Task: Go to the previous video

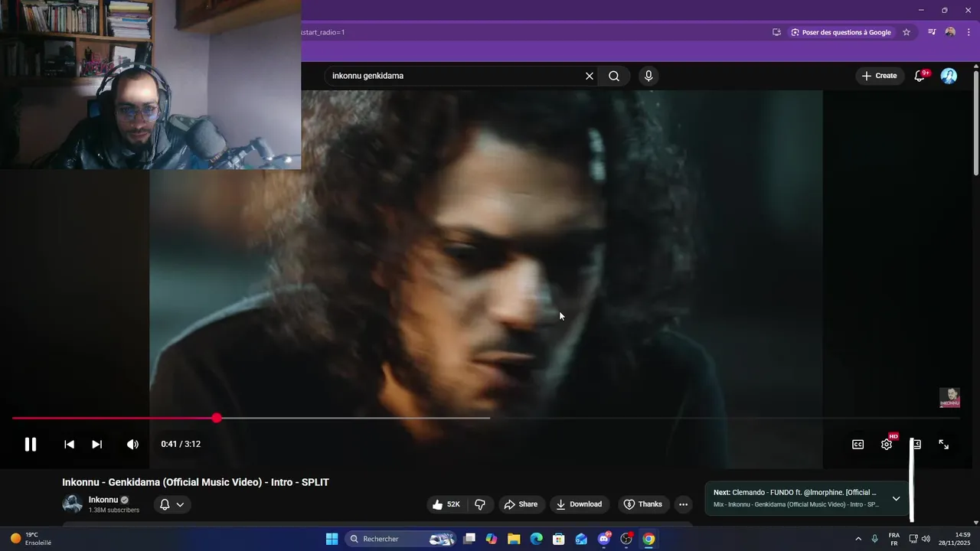Action: (x=69, y=445)
